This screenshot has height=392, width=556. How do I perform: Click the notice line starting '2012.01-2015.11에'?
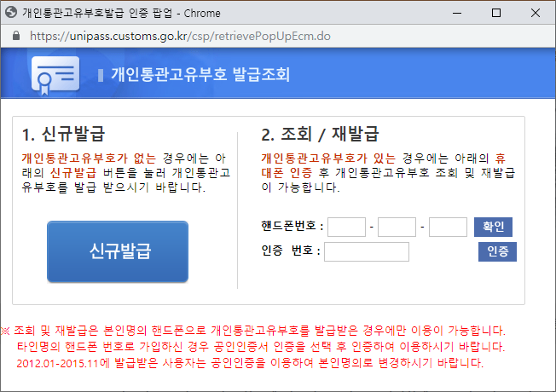click(250, 363)
